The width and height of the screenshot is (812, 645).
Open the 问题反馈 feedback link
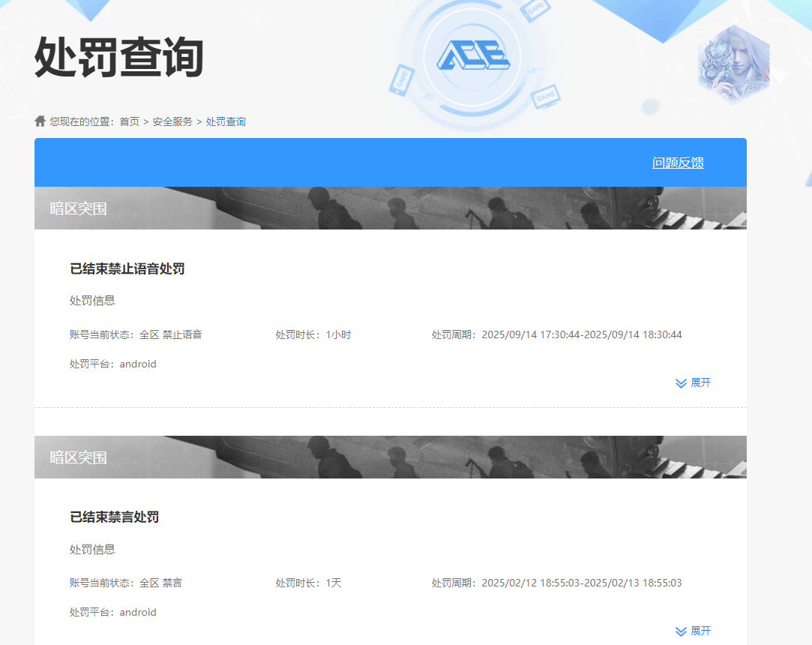pos(678,163)
